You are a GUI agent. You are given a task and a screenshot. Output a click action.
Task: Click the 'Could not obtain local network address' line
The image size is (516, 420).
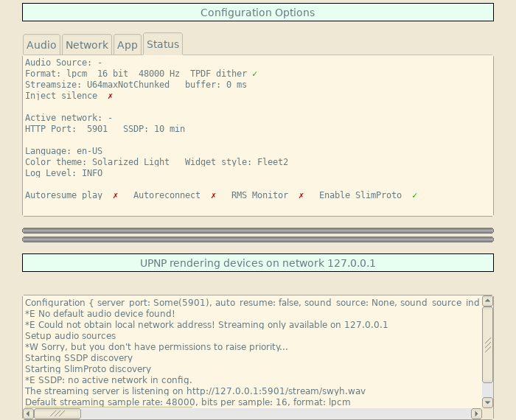click(x=206, y=325)
